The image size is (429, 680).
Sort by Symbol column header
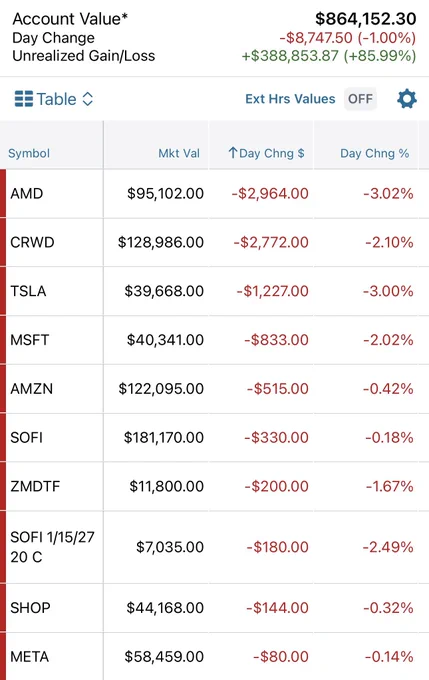29,153
